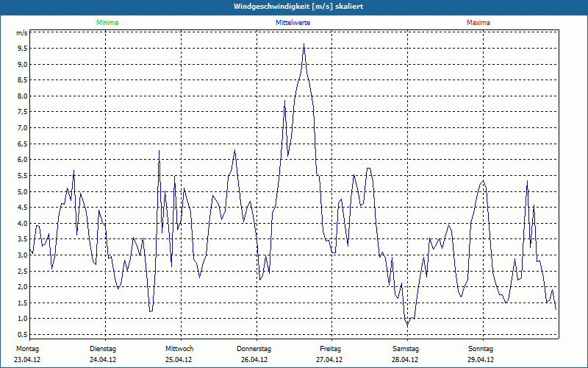Click the date 28.04.12

coord(405,360)
